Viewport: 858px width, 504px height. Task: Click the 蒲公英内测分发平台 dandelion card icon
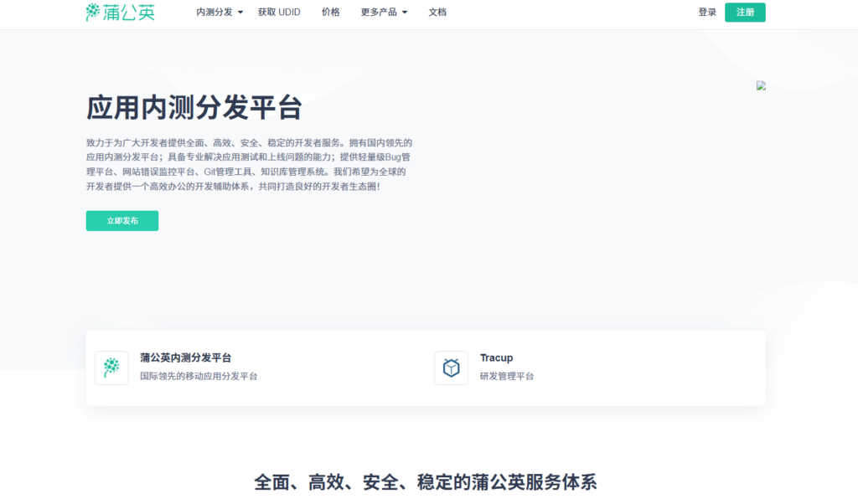tap(111, 368)
